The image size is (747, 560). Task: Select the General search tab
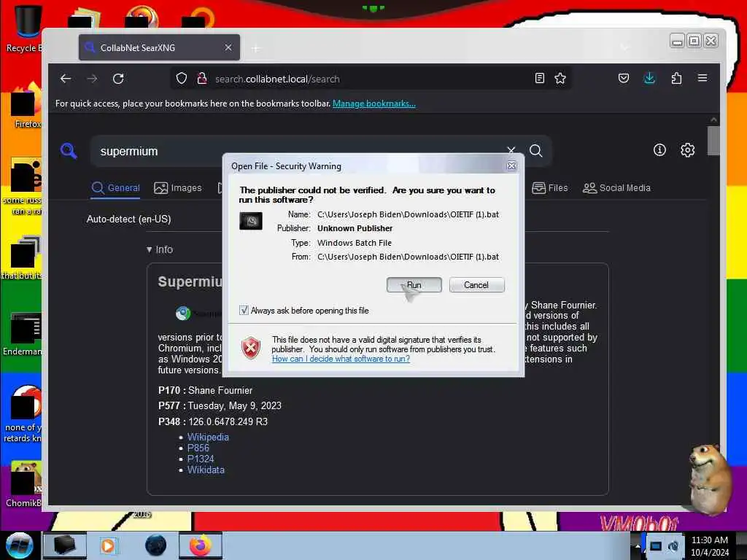tap(116, 187)
